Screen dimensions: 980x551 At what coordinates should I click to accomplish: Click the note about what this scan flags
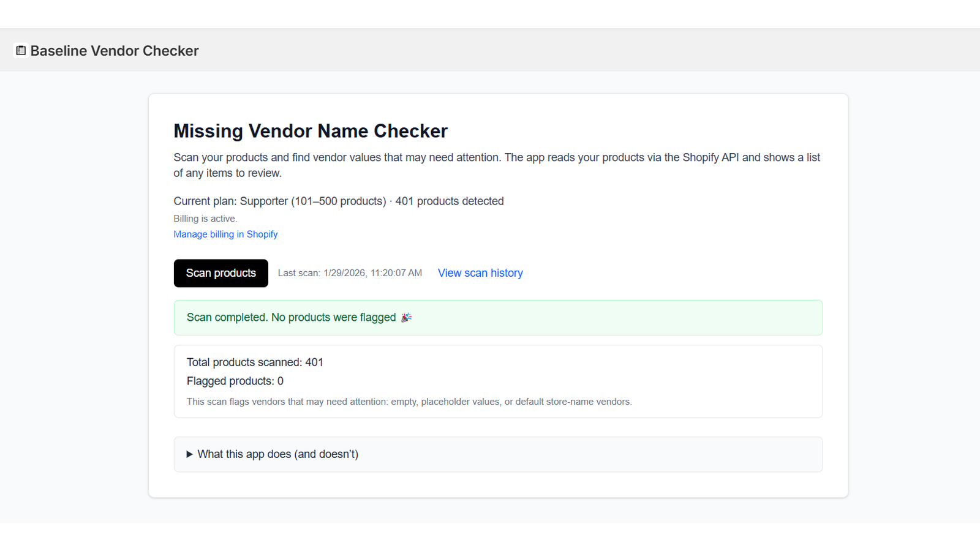click(x=409, y=402)
